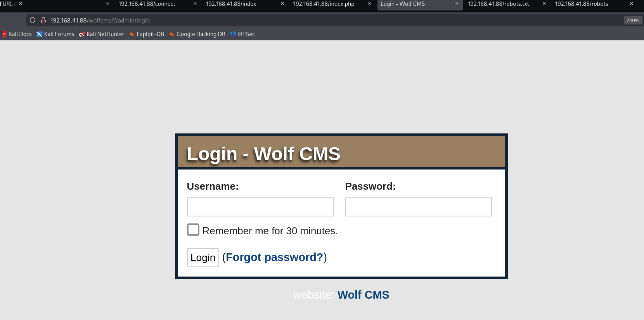Click the tracking protection shield icon

click(33, 20)
